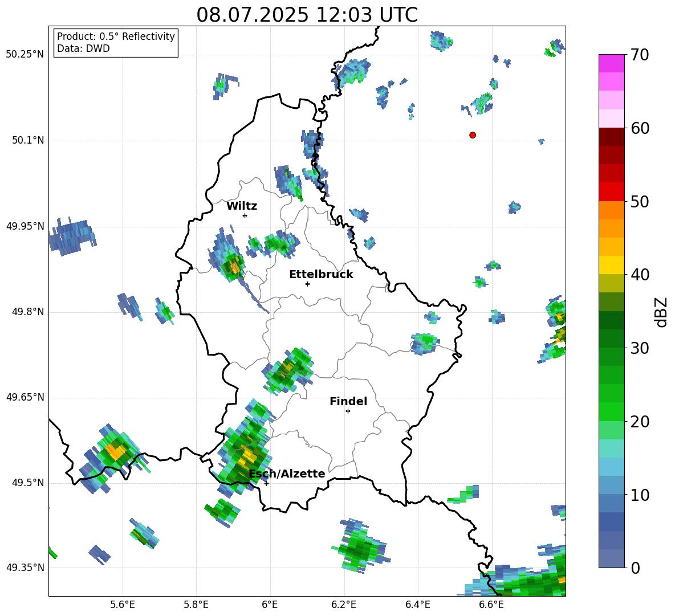Click the dBZ colorbar axis label
Viewport: 675px width, 616px height.
662,312
